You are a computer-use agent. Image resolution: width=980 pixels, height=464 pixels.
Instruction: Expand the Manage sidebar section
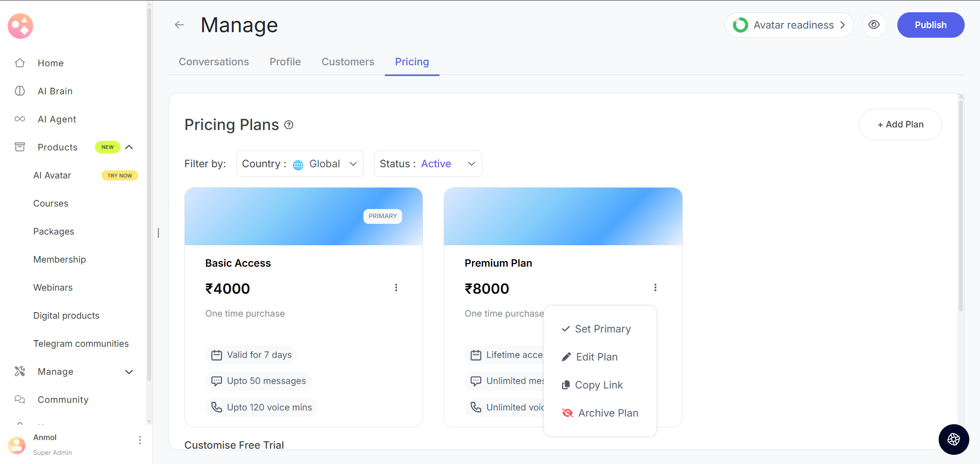tap(129, 372)
